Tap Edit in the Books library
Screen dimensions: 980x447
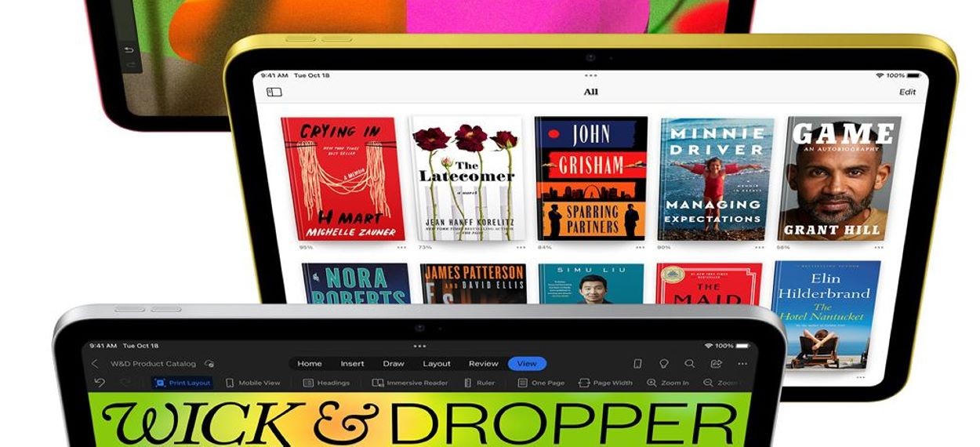point(907,92)
